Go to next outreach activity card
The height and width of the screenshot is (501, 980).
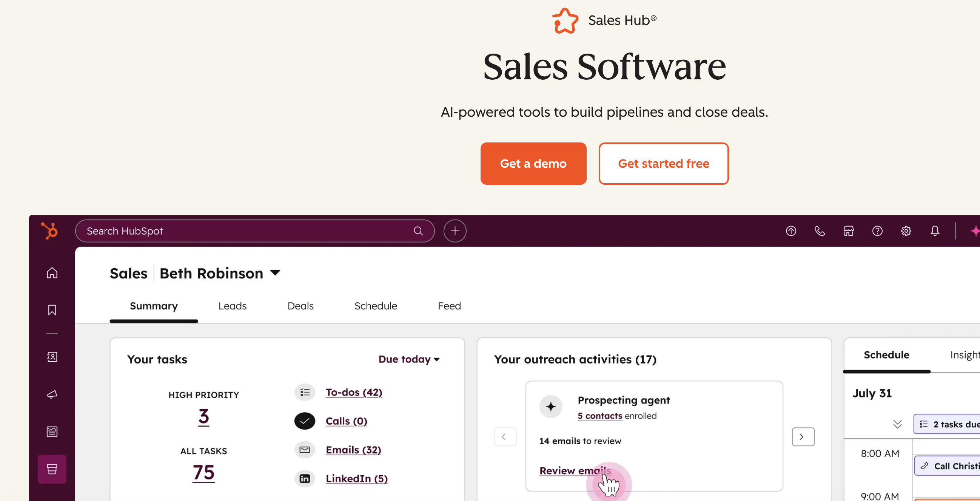[x=803, y=436]
